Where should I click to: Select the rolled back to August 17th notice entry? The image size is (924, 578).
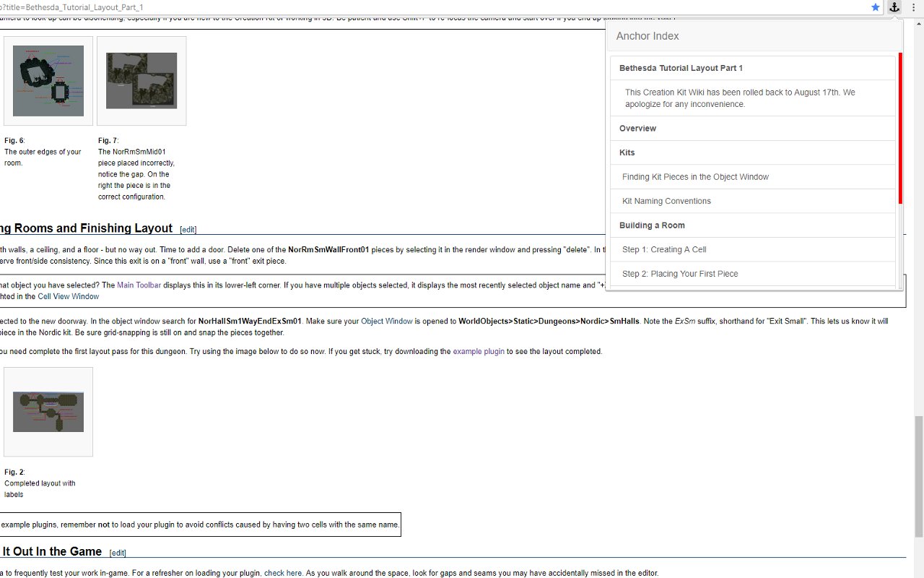(753, 98)
